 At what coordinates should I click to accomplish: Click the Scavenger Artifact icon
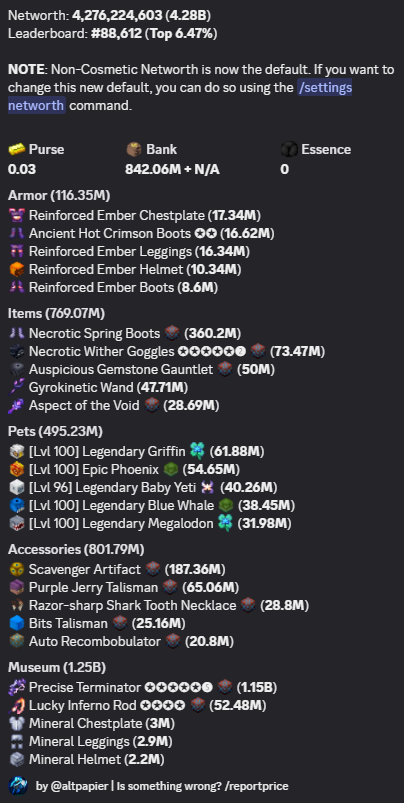(x=16, y=569)
